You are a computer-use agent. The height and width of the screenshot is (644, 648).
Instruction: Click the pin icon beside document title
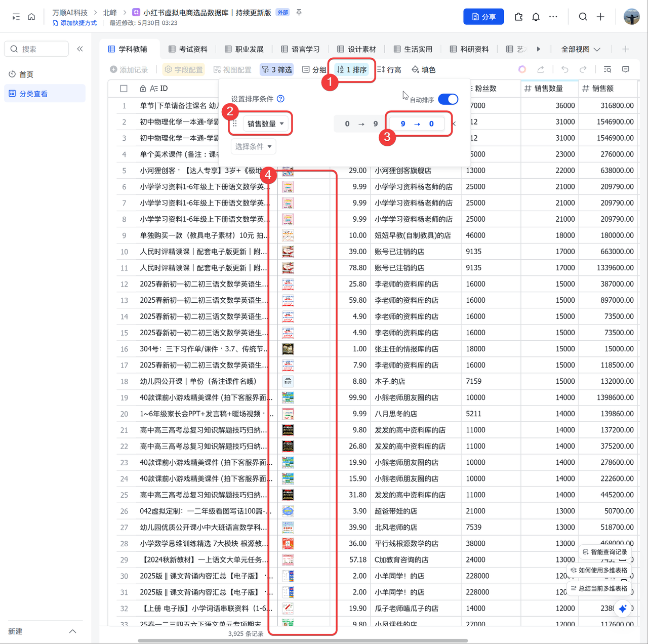[299, 12]
